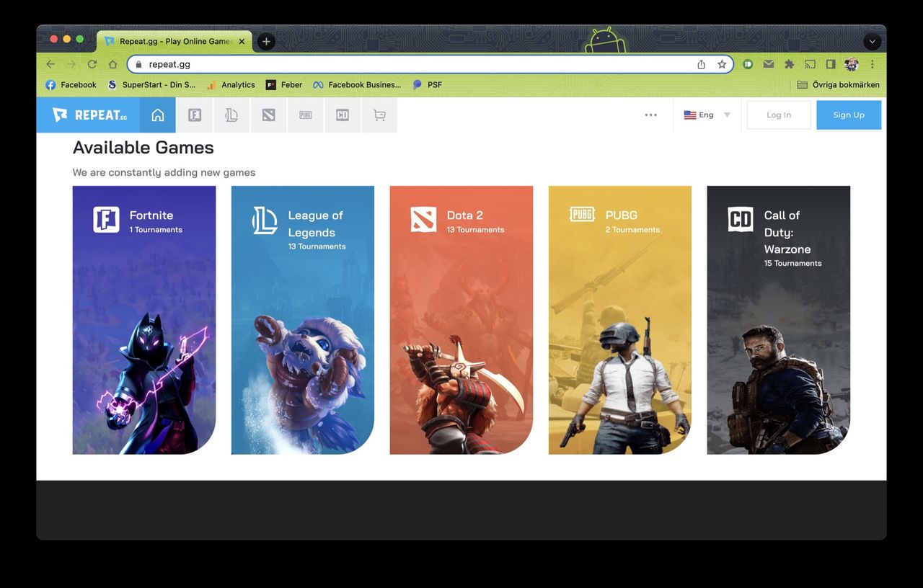
Task: Open a new browser tab
Action: [x=266, y=41]
